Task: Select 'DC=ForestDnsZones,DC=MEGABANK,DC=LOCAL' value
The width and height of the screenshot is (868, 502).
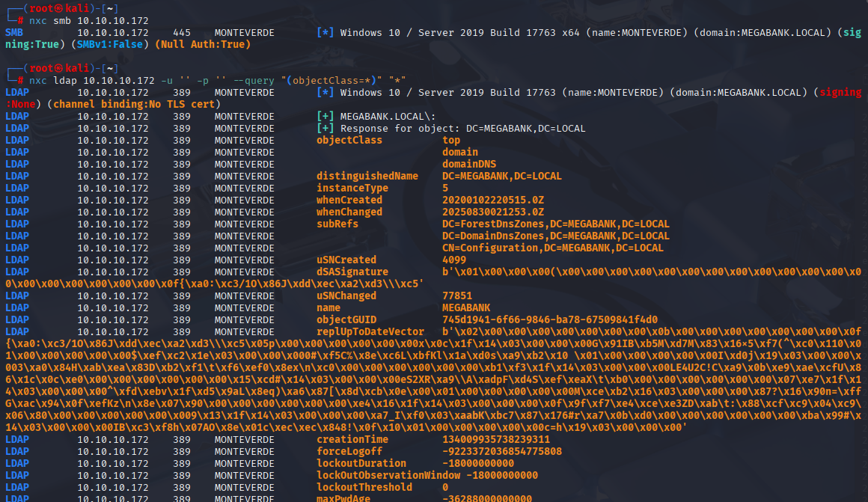Action: tap(556, 224)
